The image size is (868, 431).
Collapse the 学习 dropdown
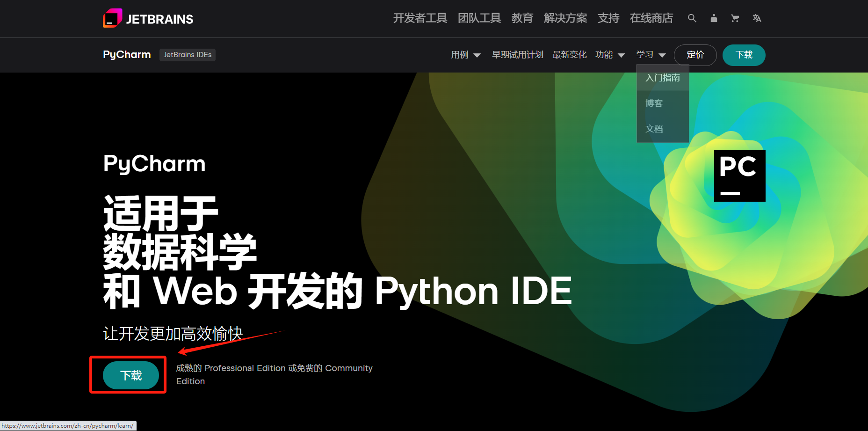point(651,55)
